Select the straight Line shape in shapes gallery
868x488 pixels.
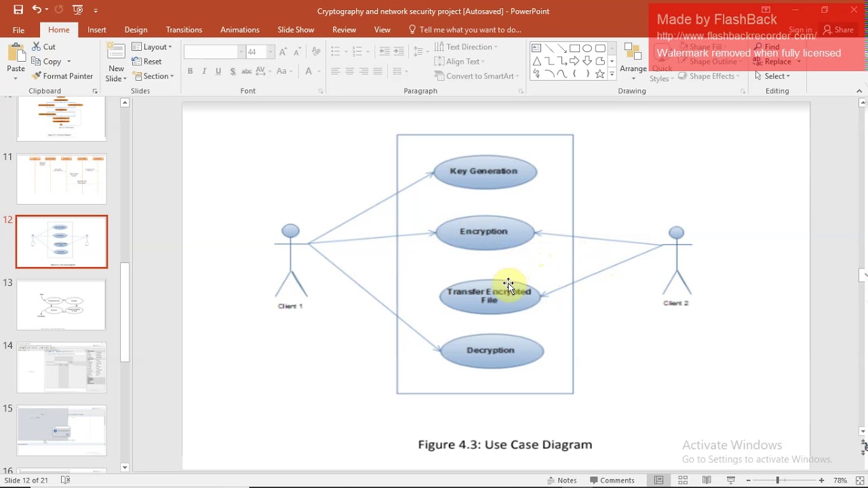click(549, 48)
